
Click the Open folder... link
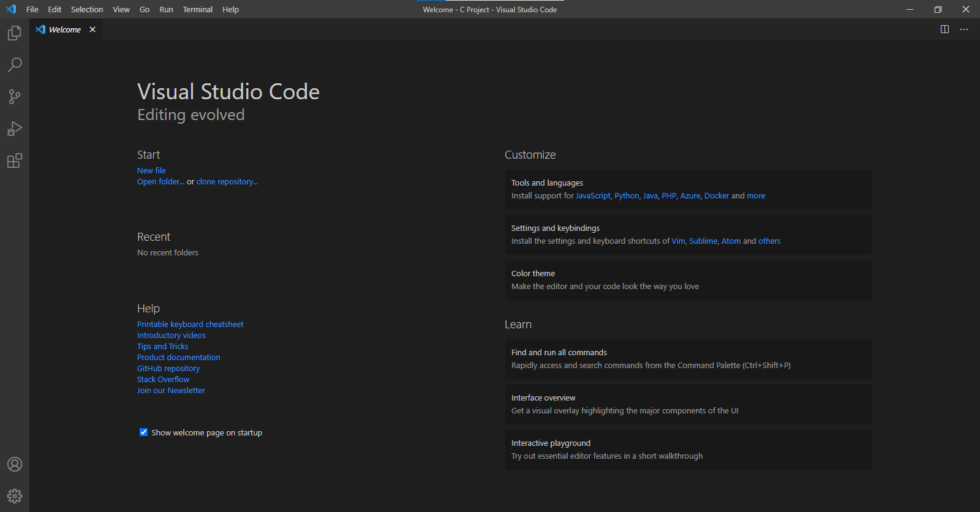click(160, 181)
